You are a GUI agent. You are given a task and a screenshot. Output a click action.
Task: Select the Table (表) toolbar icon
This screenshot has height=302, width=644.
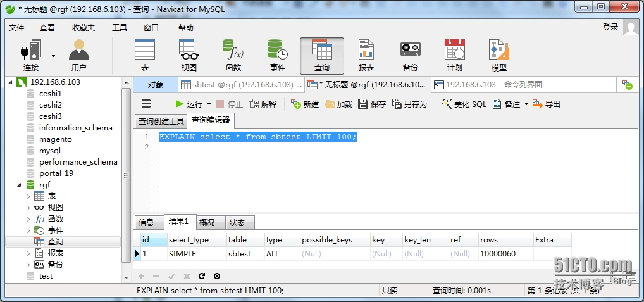pos(145,56)
